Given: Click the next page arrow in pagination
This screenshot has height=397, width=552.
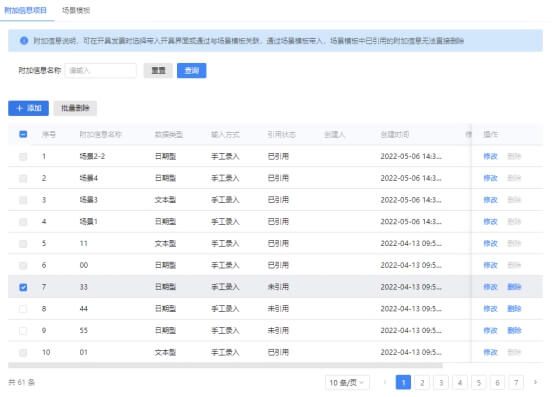Looking at the screenshot, I should click(x=535, y=382).
